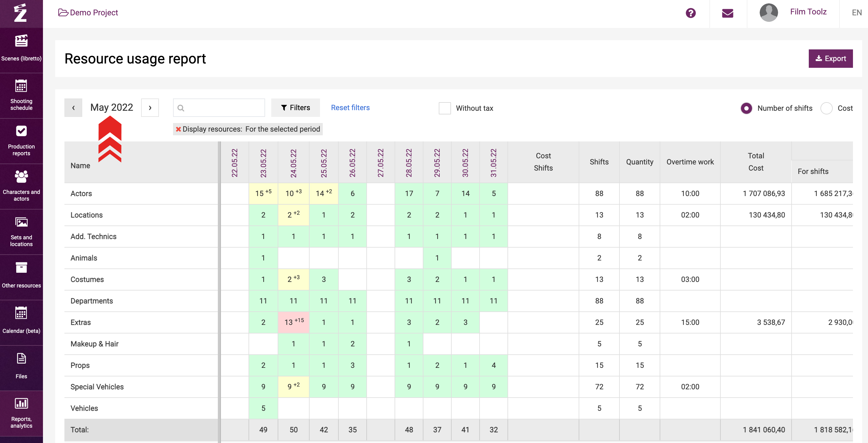Switch language via EN selector

[856, 13]
